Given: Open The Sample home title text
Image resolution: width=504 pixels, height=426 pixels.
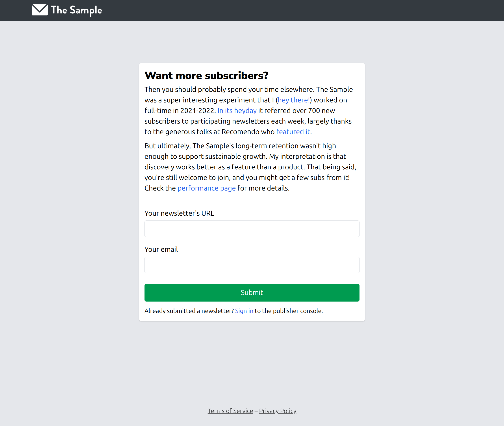Looking at the screenshot, I should click(77, 10).
